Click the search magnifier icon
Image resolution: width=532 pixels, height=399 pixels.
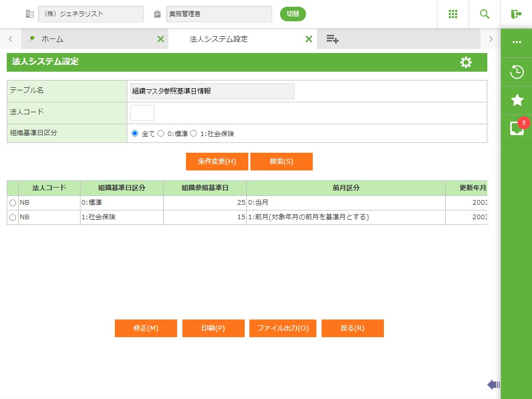point(485,14)
